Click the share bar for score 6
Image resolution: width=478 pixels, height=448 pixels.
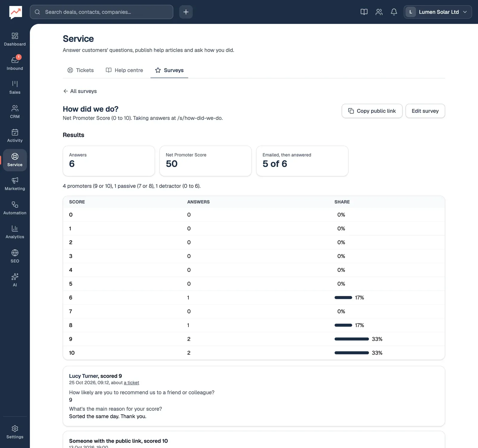(x=343, y=297)
